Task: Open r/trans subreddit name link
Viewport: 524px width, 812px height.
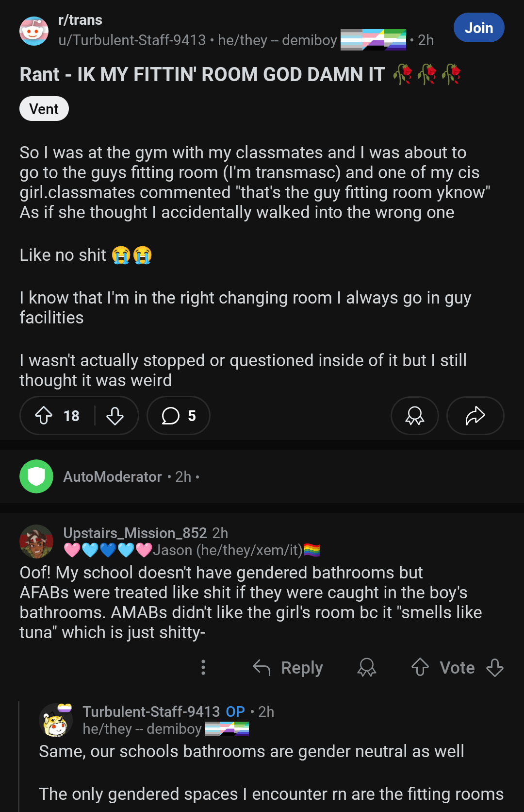Action: click(x=80, y=20)
